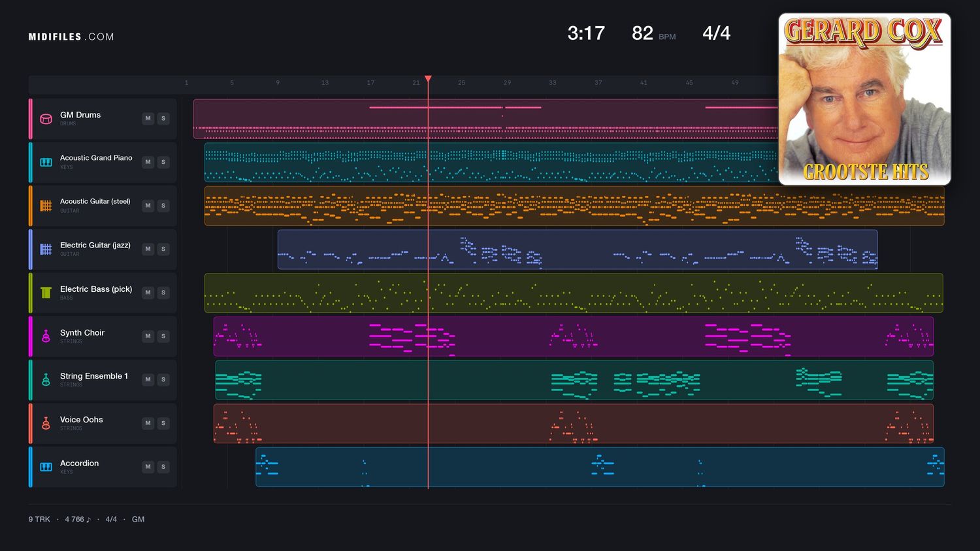
Task: Select the Acoustic Grand Piano track name
Action: pos(96,158)
